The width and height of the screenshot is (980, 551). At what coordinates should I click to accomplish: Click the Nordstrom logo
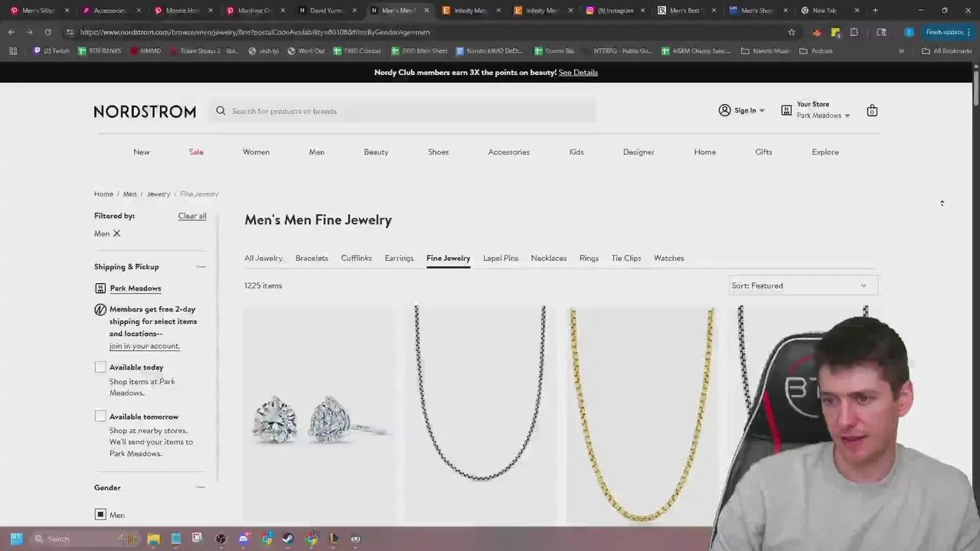(145, 112)
